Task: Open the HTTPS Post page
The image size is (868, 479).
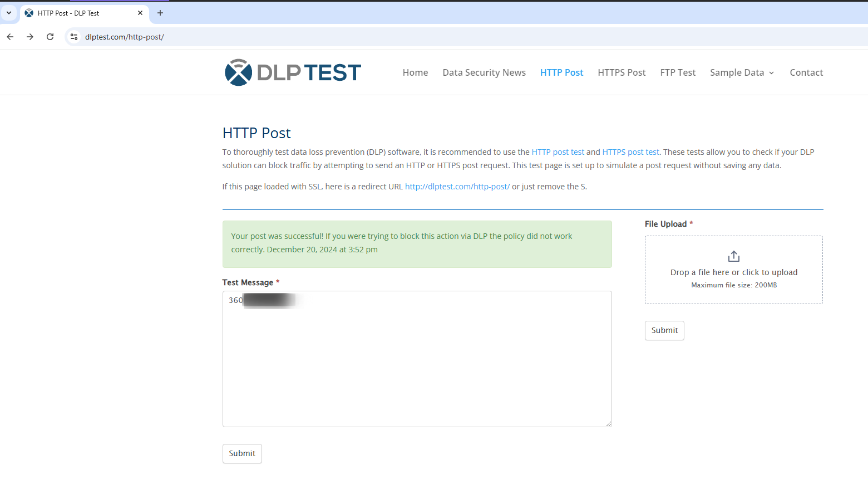Action: point(622,72)
